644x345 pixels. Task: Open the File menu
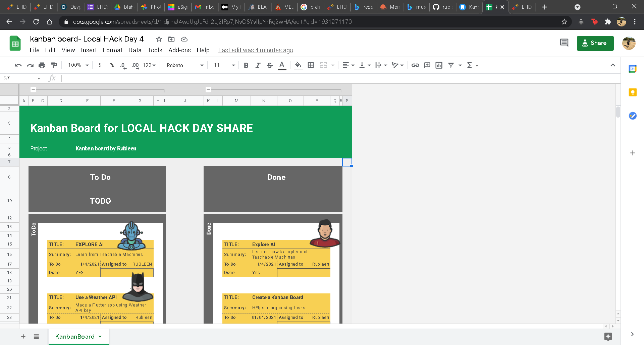(x=35, y=50)
